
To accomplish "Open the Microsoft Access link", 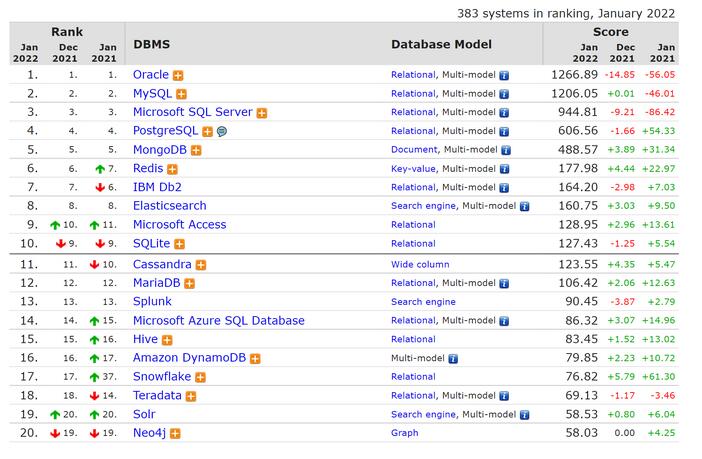I will click(180, 224).
